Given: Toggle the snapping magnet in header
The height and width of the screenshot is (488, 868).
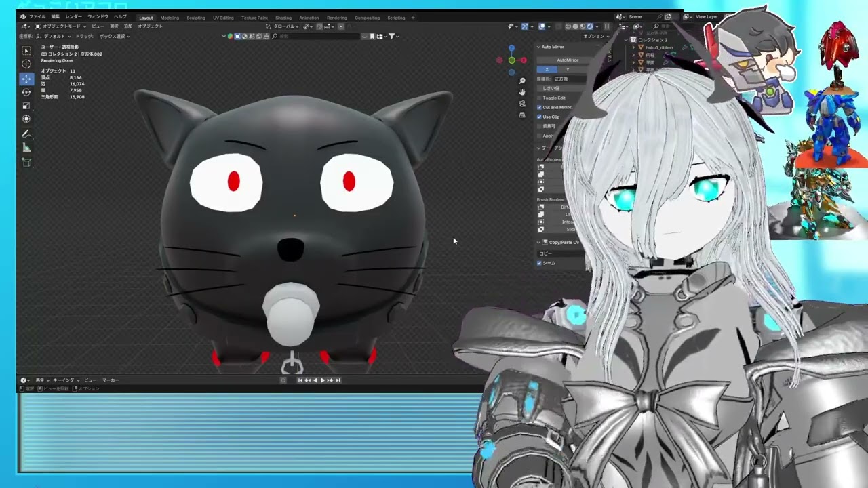Looking at the screenshot, I should 319,26.
